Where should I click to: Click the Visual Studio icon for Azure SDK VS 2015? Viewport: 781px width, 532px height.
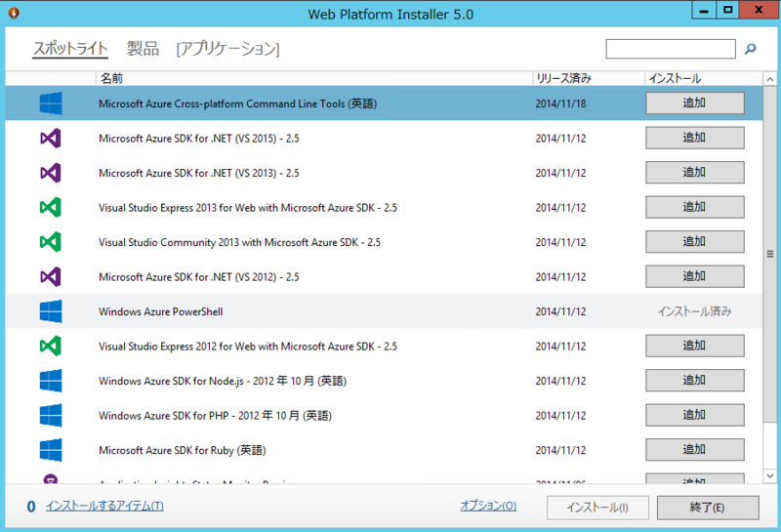51,138
